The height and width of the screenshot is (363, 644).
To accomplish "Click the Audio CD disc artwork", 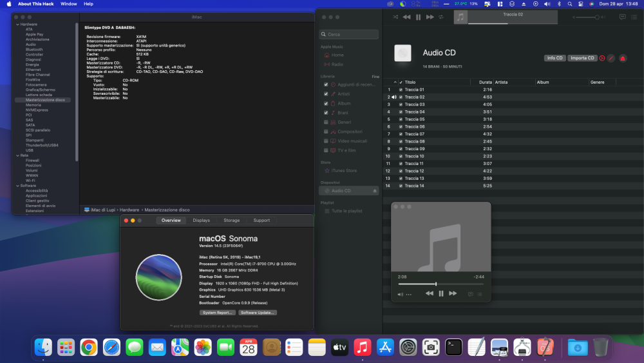I will pos(402,53).
